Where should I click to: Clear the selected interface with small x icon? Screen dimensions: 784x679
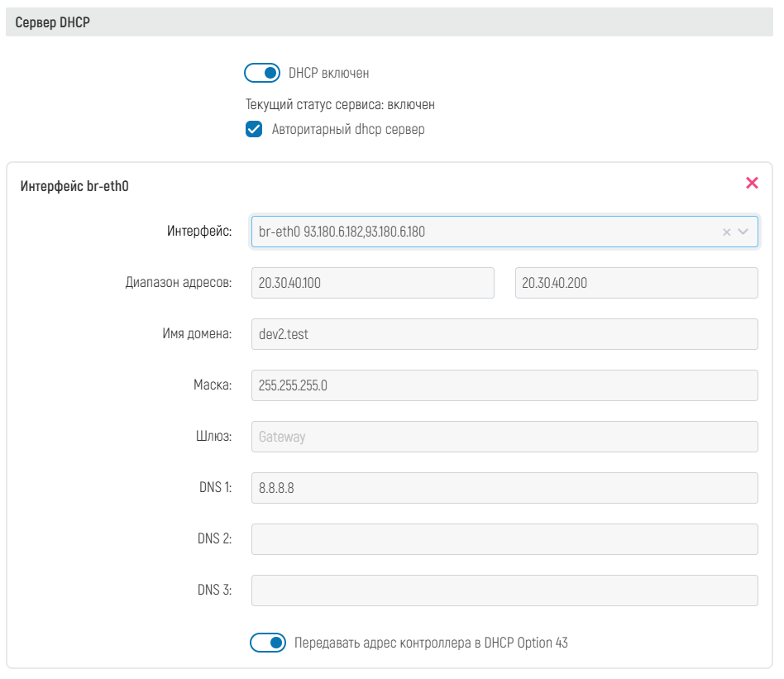click(x=727, y=232)
